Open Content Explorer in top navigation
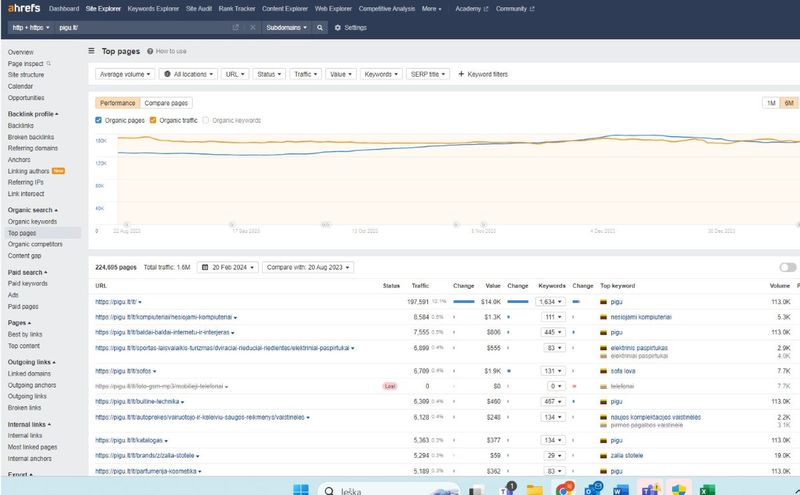Screen dimensions: 800x495 point(285,9)
